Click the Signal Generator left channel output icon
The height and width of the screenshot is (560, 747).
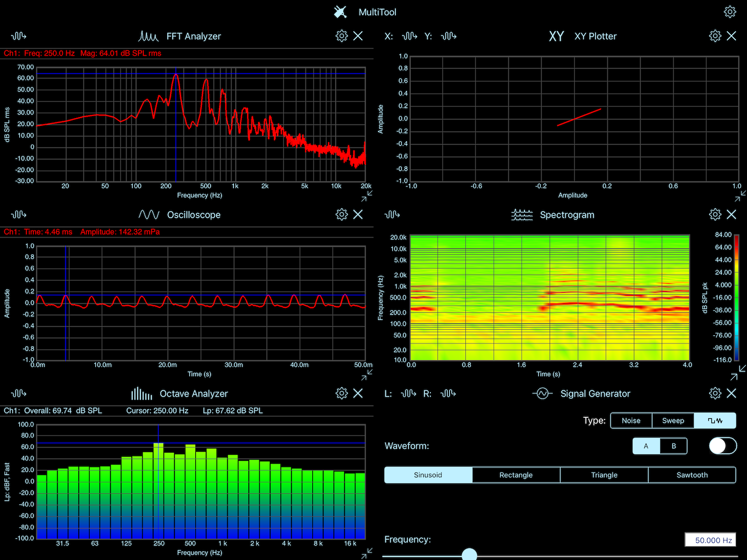point(408,393)
